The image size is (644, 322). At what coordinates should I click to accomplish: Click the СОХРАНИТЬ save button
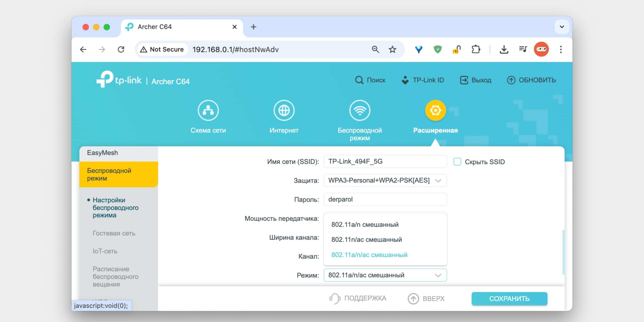point(509,299)
